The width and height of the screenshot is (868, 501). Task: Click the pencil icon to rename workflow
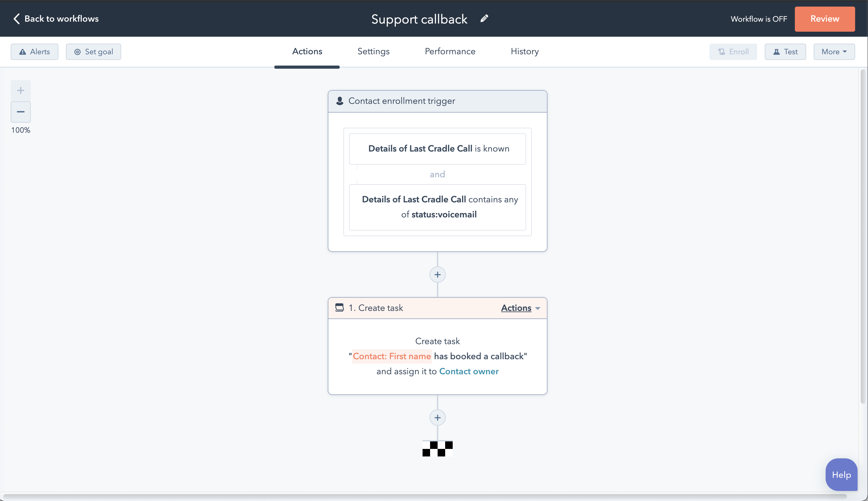(484, 19)
